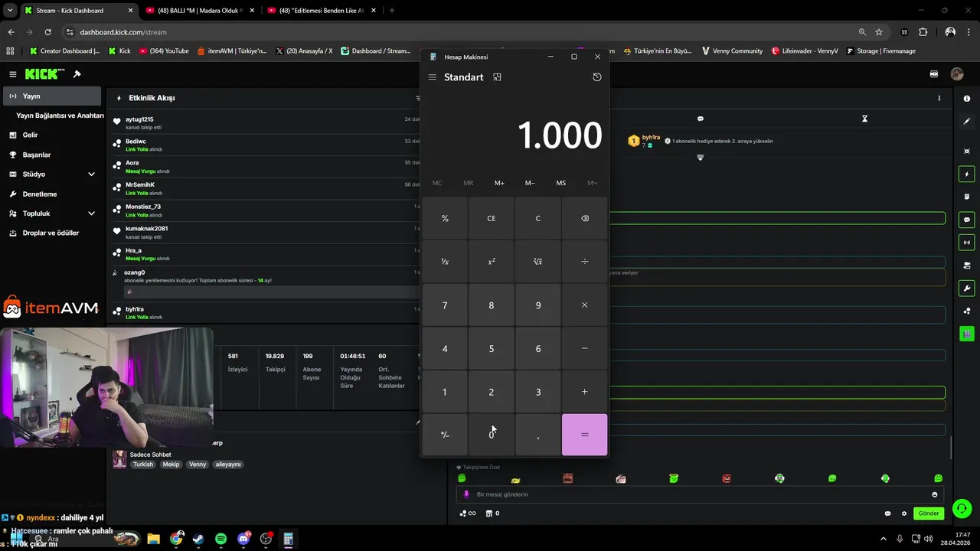Click the Etkinlik Akışı filter icon
The image size is (980, 551).
coord(417,98)
